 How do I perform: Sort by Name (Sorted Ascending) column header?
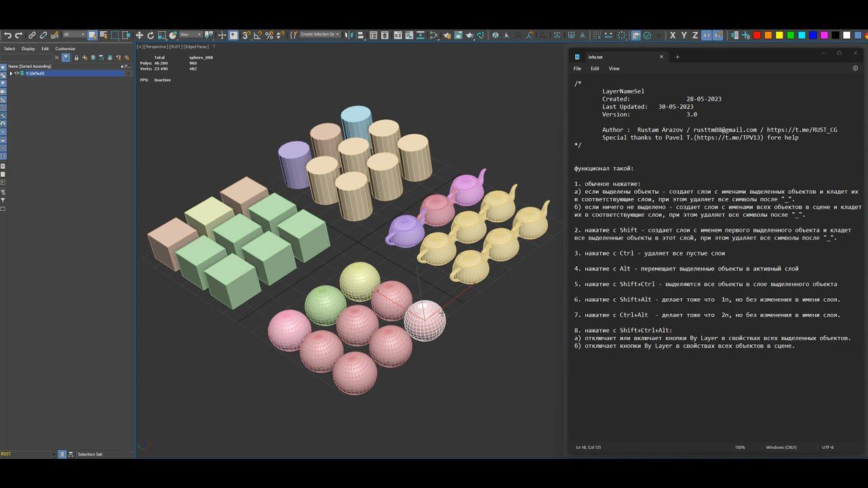point(30,66)
